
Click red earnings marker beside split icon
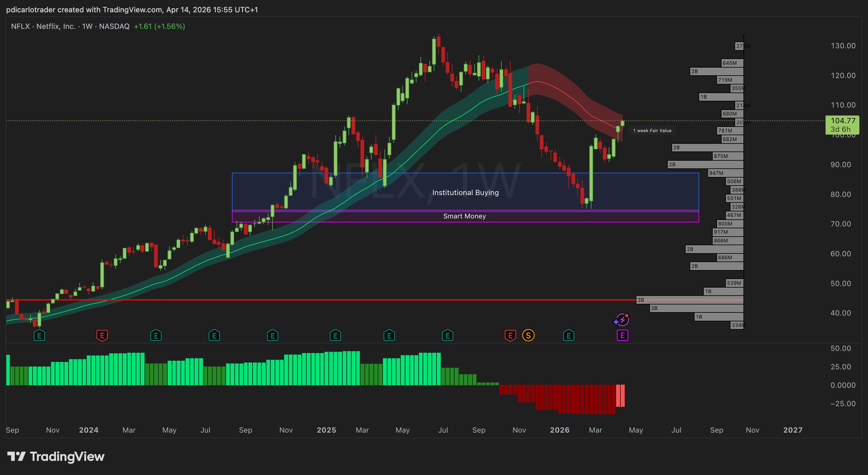pos(510,335)
